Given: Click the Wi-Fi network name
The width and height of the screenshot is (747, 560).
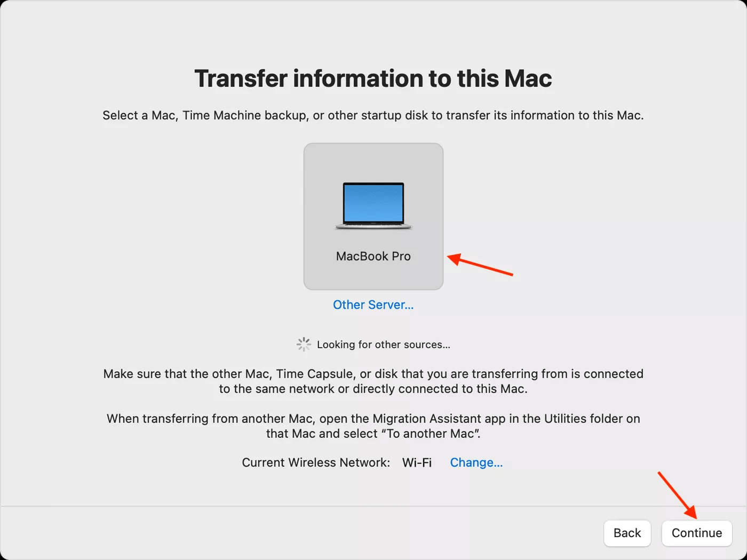Looking at the screenshot, I should 417,462.
